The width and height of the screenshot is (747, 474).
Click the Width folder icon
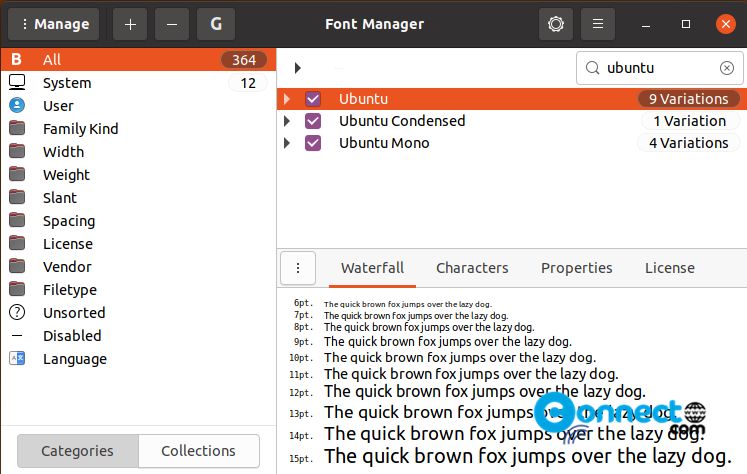point(17,151)
